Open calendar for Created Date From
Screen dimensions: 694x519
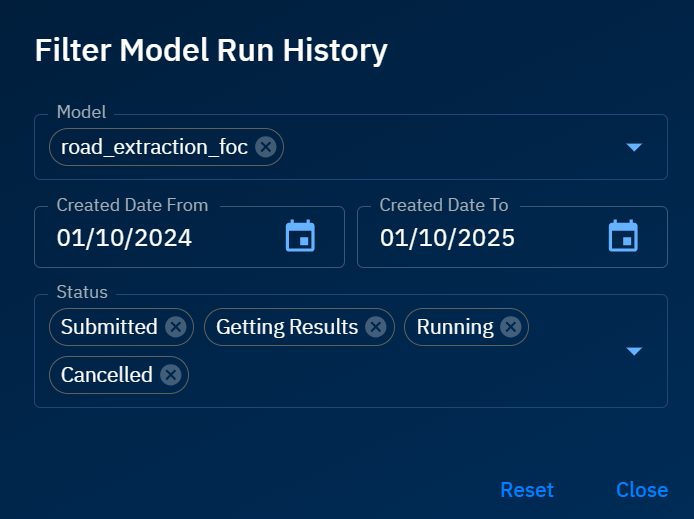(300, 237)
